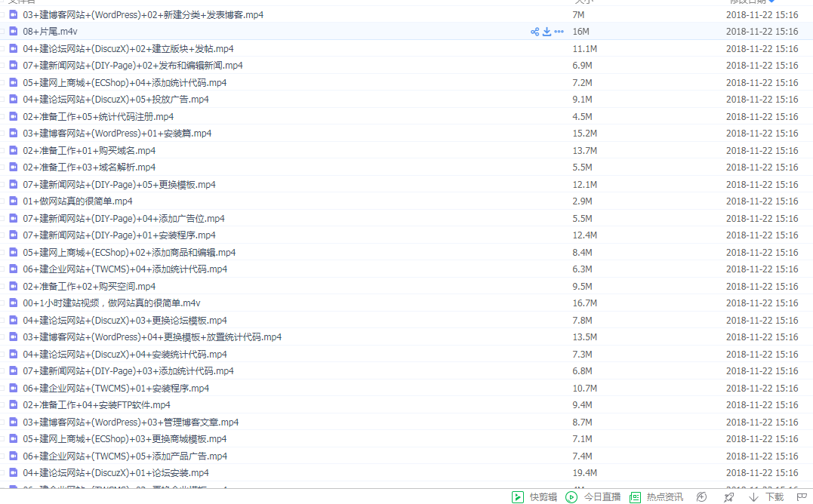The width and height of the screenshot is (813, 504).
Task: Click file 04+建论坛网站+(DiscuzX)+01+论坛安装.mp4
Action: point(115,473)
